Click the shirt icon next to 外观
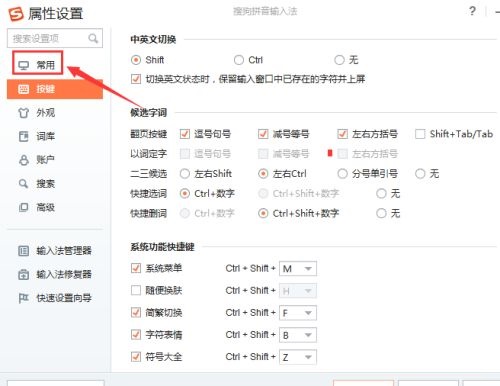The height and width of the screenshot is (386, 500). 23,113
